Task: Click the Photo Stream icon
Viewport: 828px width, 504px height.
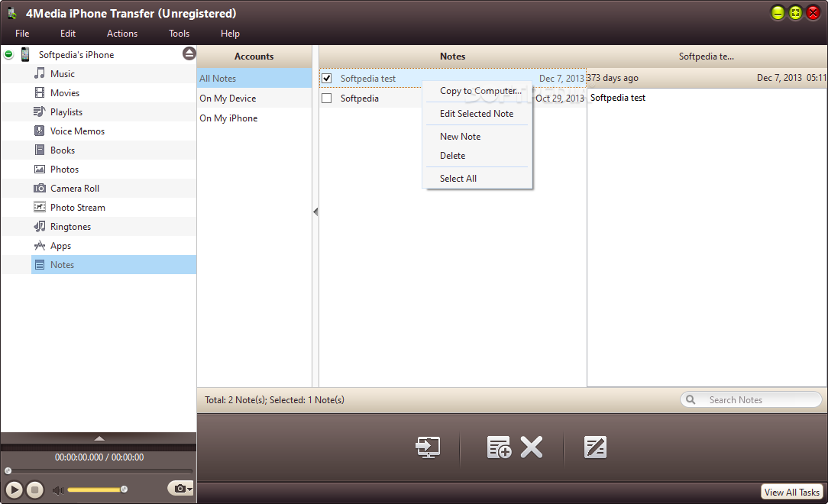Action: coord(40,208)
